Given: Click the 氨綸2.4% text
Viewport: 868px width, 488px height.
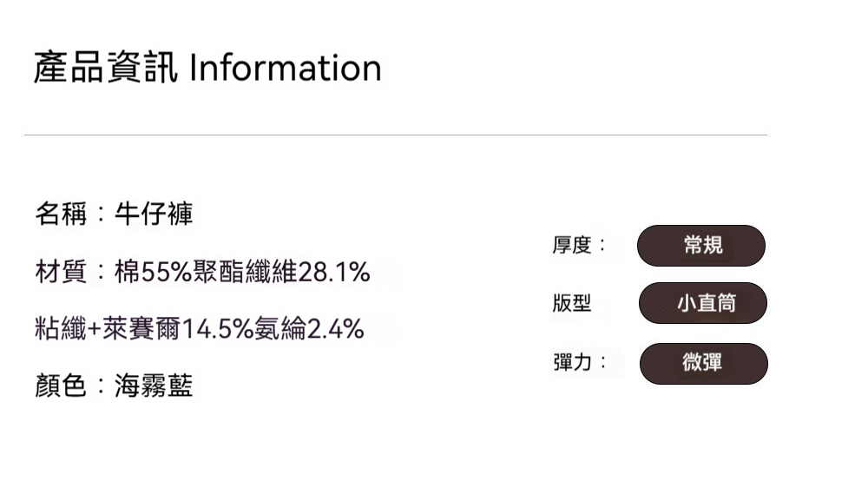Looking at the screenshot, I should (310, 329).
